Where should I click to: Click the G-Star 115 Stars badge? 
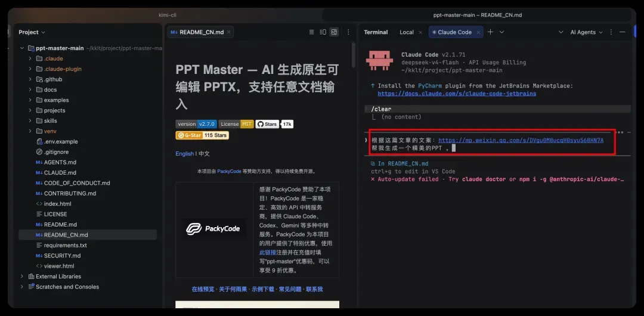pos(202,135)
